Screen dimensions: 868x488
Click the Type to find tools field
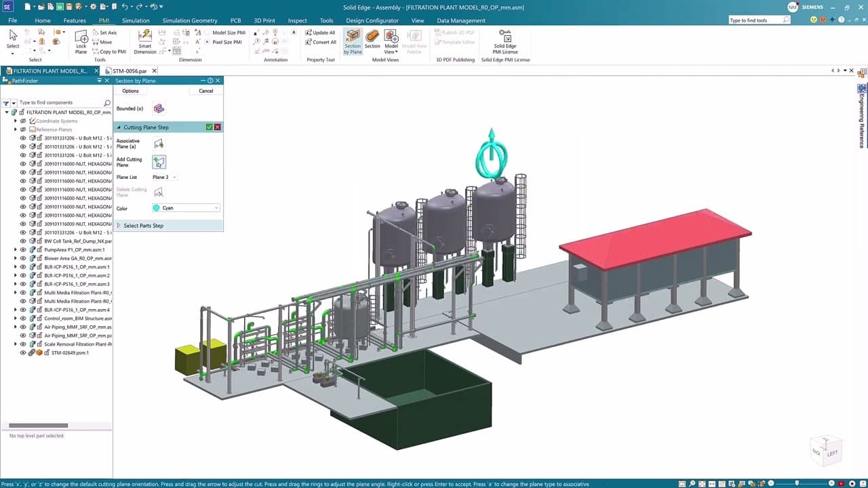pos(759,20)
